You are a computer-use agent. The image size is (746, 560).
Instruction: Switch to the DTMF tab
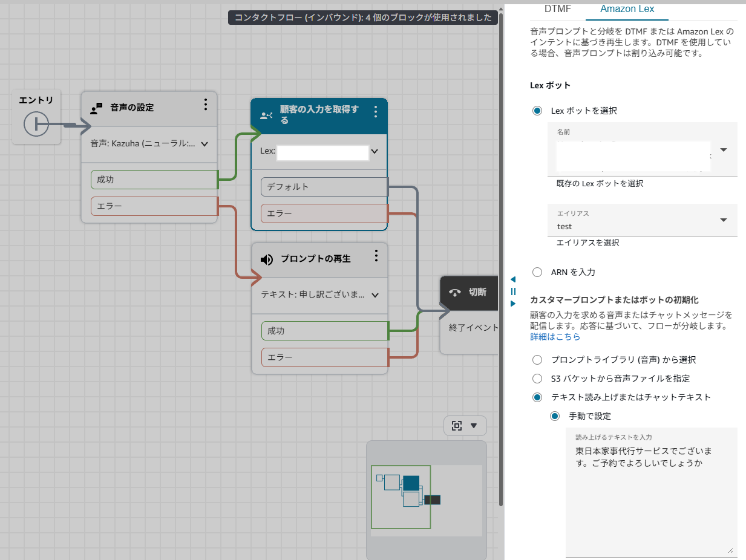point(557,9)
